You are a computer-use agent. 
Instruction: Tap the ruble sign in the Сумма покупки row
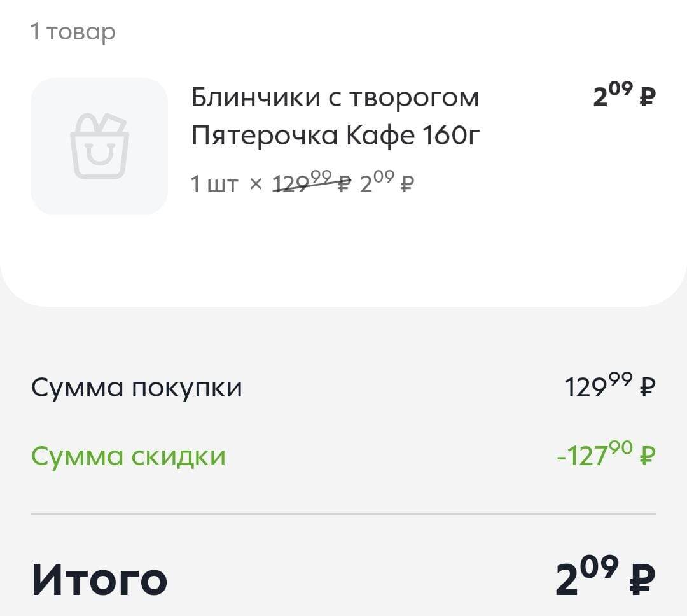point(648,387)
